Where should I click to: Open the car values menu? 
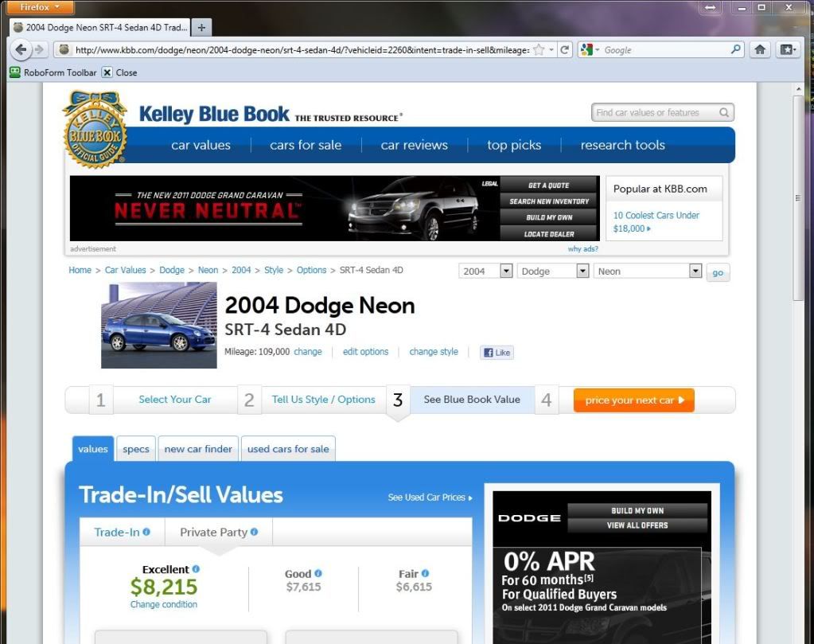tap(201, 145)
